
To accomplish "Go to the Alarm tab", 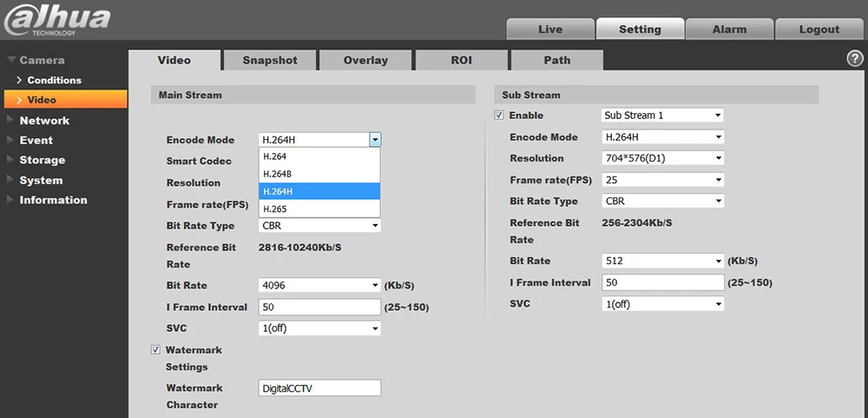I will (730, 29).
